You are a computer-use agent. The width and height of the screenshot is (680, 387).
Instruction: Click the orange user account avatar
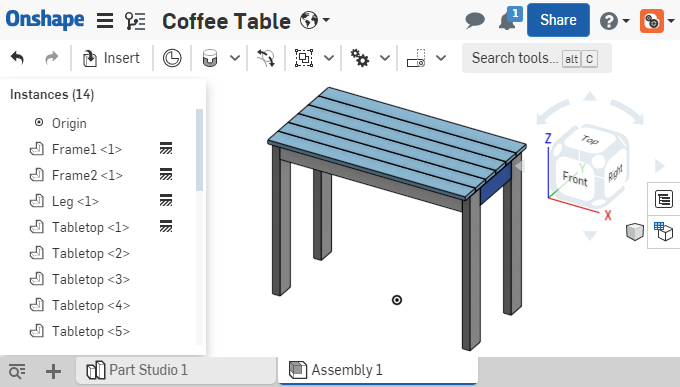(652, 20)
